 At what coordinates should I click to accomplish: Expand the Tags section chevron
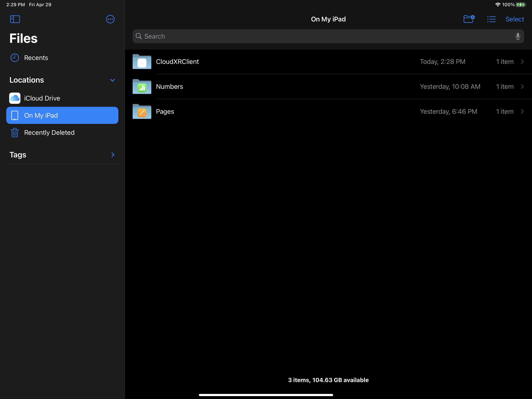tap(113, 155)
